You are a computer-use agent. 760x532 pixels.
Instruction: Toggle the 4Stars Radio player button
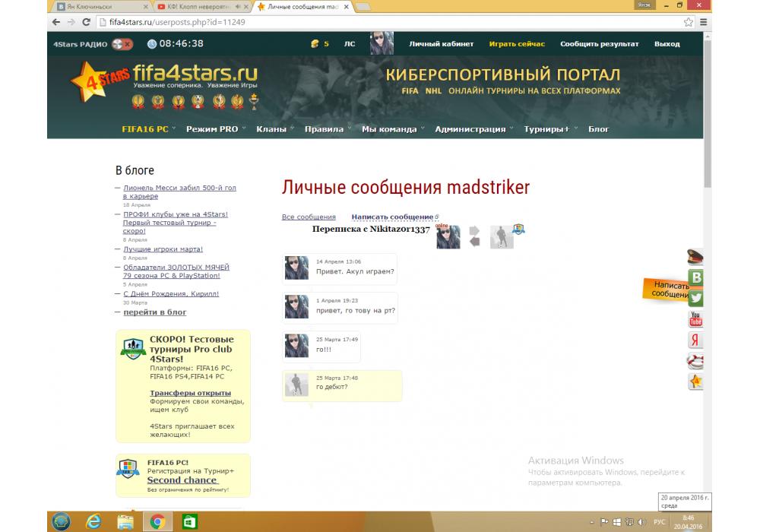[122, 44]
